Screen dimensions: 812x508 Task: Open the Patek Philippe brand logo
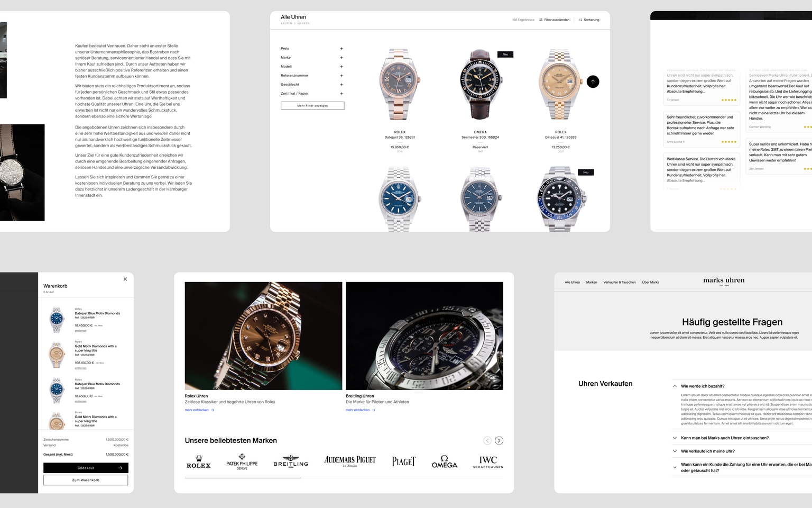(242, 462)
